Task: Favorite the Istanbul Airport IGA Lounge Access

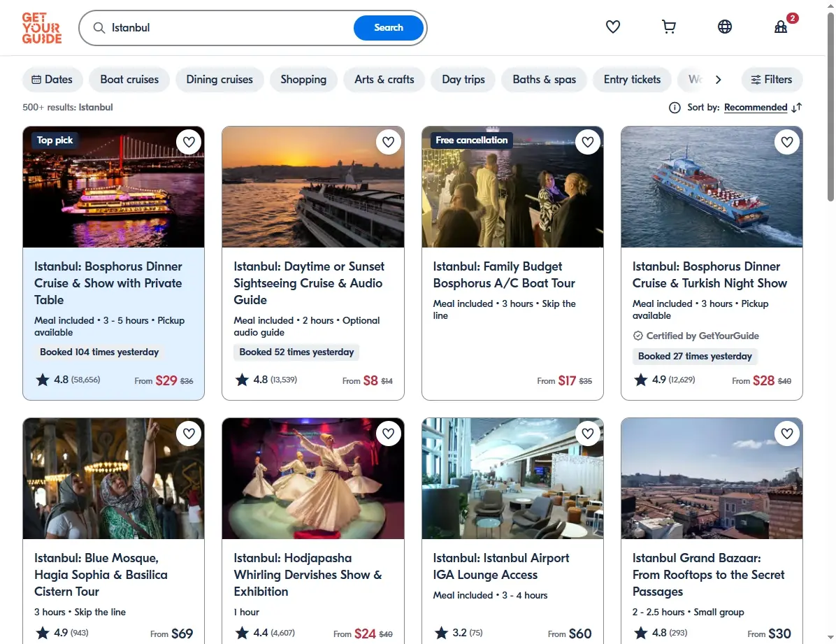Action: (588, 434)
